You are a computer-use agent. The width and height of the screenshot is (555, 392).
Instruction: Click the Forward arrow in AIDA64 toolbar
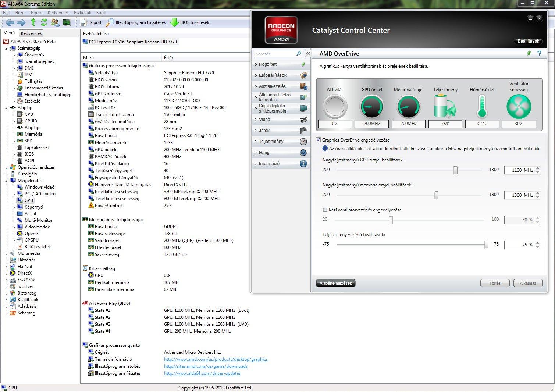(x=21, y=22)
